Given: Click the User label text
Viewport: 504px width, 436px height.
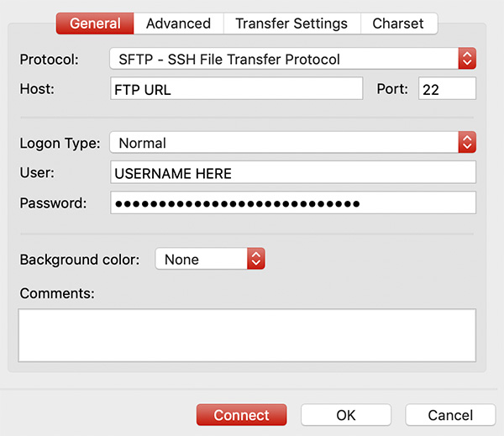Looking at the screenshot, I should (37, 173).
